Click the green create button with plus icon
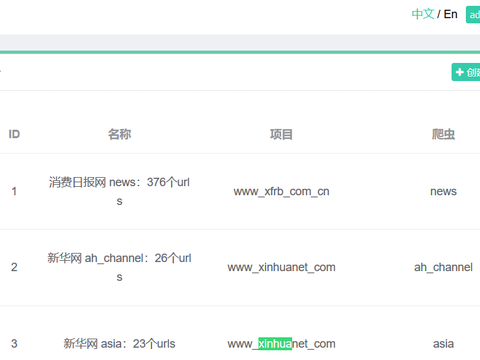The height and width of the screenshot is (360, 480). [466, 72]
